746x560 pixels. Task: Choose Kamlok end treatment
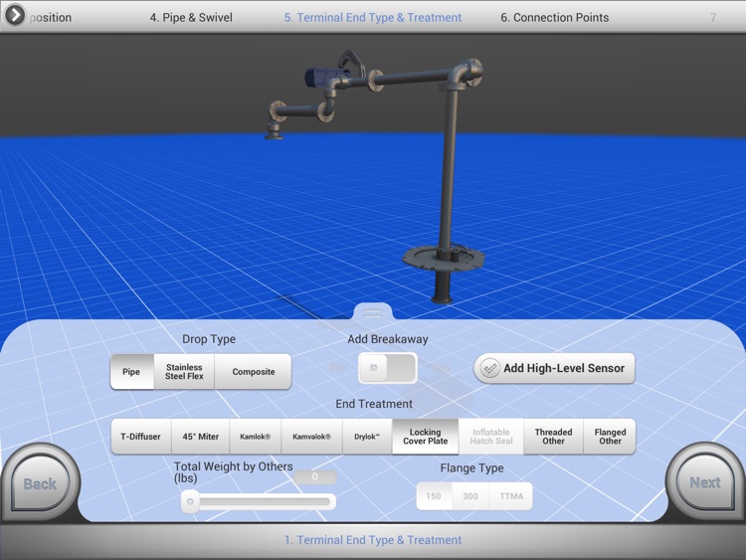click(x=255, y=437)
